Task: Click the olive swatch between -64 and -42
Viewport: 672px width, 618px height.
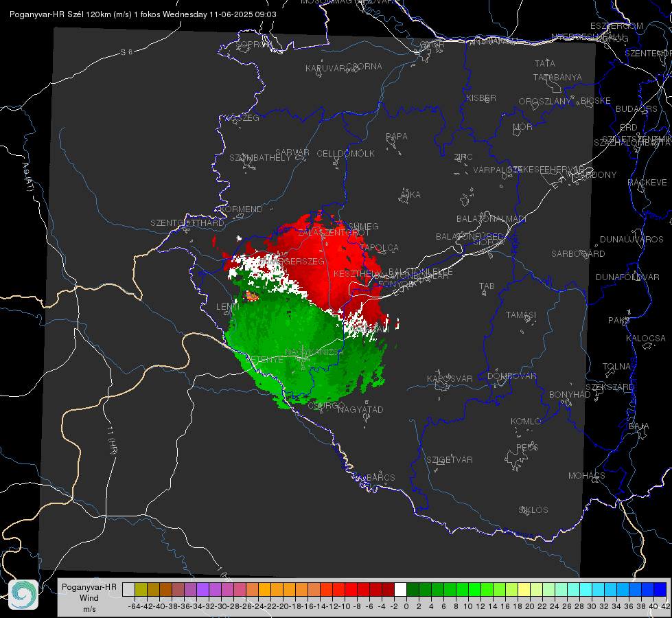Action: point(141,589)
